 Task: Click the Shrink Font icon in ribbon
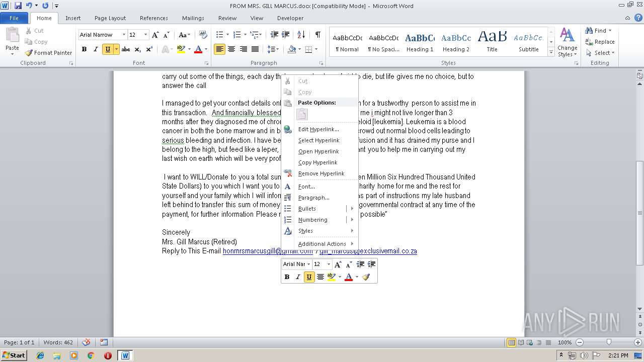[x=166, y=35]
